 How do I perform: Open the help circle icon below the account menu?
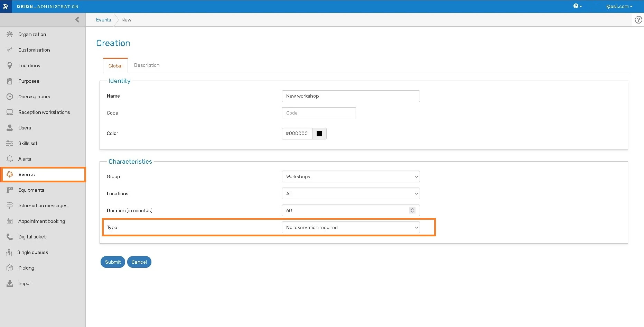pyautogui.click(x=638, y=20)
